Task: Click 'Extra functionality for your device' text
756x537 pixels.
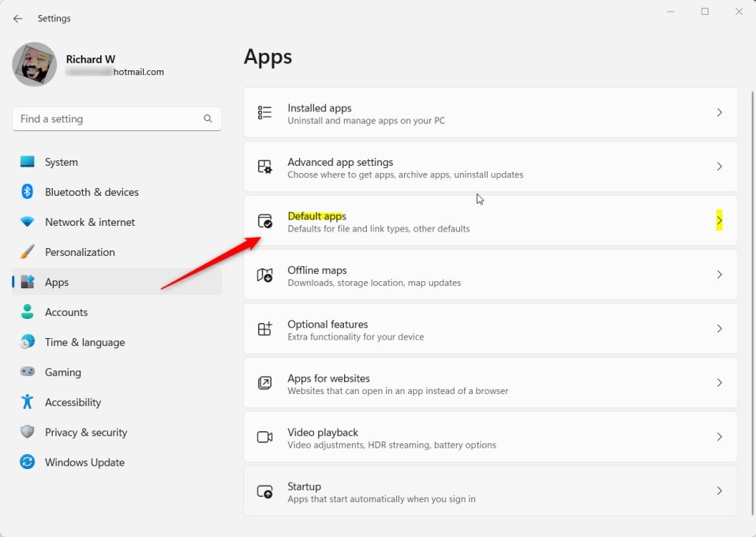Action: pyautogui.click(x=356, y=336)
